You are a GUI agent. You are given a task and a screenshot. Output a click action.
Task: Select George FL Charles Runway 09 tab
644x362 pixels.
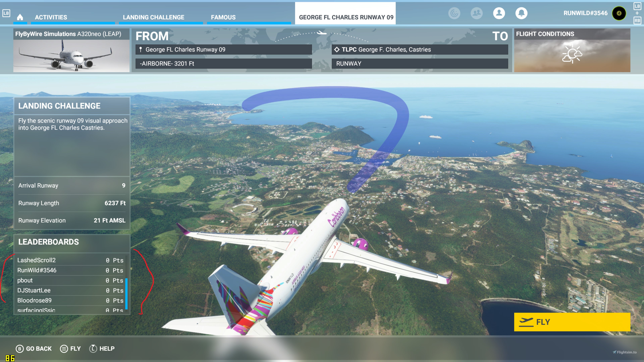345,13
